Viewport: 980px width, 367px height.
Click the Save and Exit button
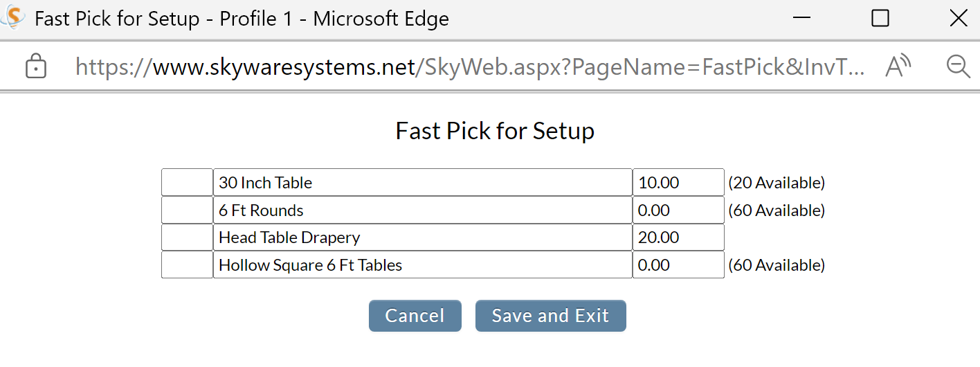click(x=550, y=316)
